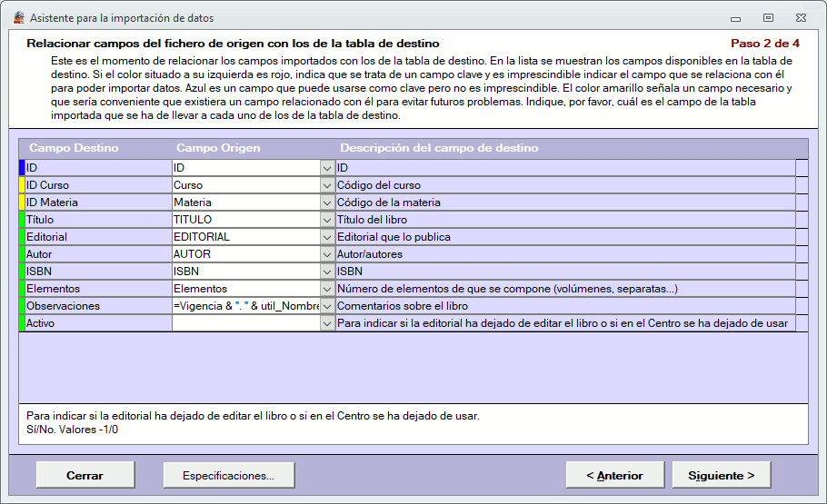Select the Autor destination field
The image size is (827, 504).
click(98, 254)
